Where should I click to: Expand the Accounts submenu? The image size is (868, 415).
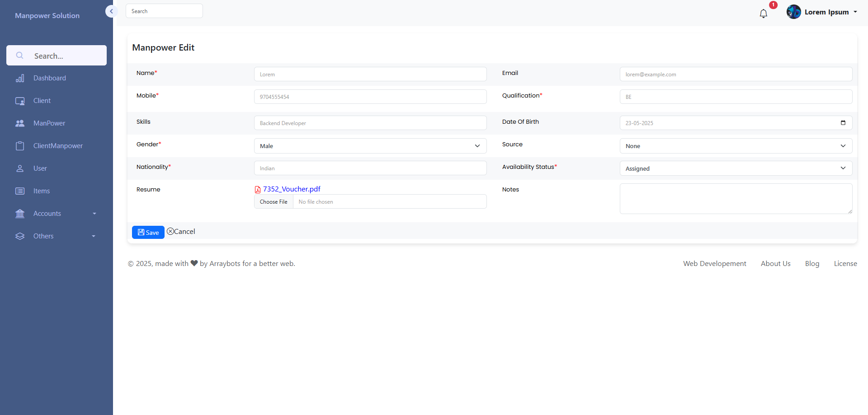pos(94,214)
